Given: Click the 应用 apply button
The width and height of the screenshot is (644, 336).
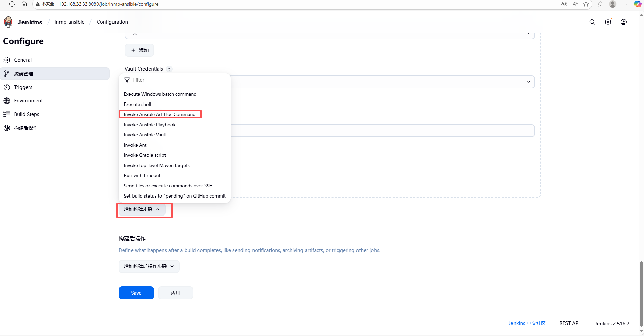Looking at the screenshot, I should click(x=176, y=293).
